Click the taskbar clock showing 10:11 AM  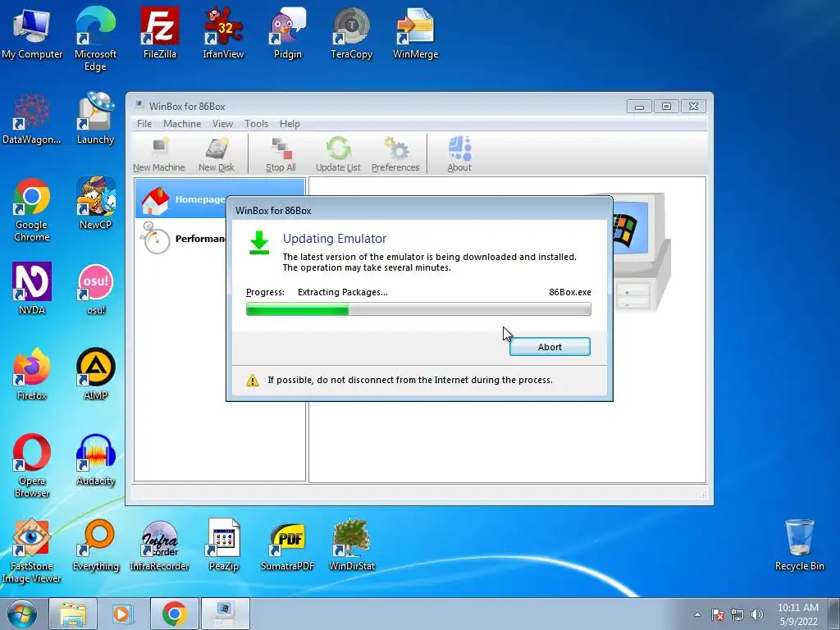click(798, 614)
